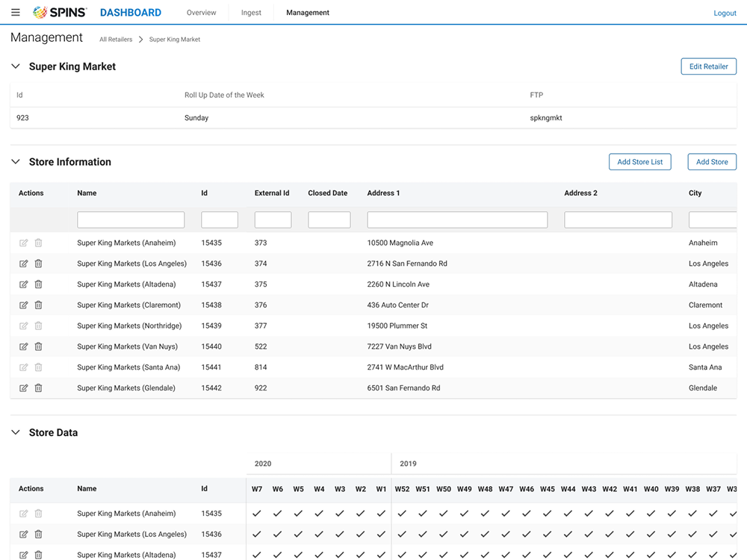The image size is (747, 560).
Task: Click the FTP value 'spkngmkt'
Action: click(x=545, y=118)
